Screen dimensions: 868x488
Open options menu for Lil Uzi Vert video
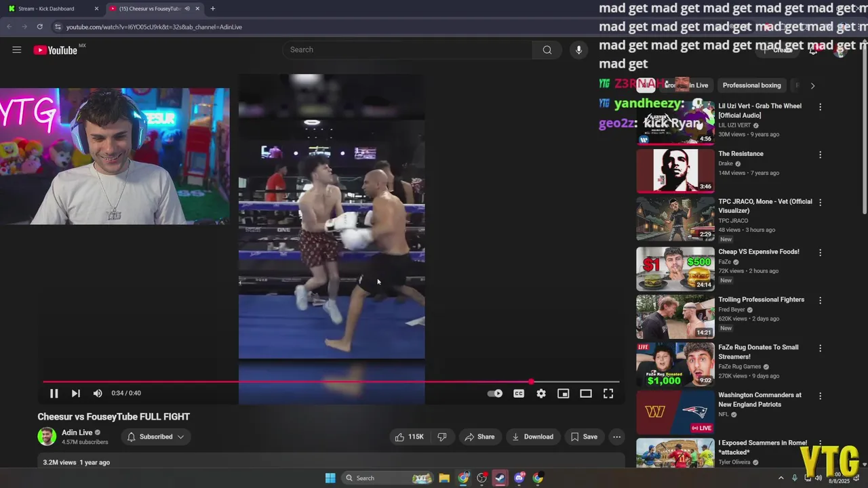coord(820,107)
